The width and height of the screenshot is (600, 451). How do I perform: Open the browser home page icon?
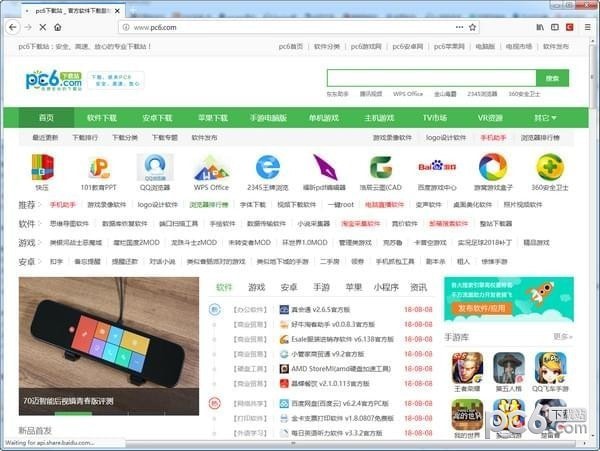(x=57, y=27)
